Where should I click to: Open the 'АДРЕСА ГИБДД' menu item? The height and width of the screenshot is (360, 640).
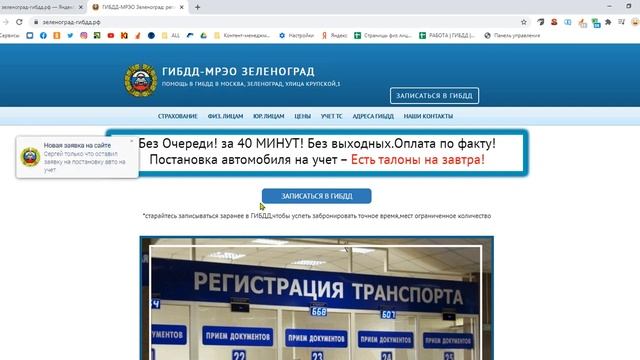(373, 116)
